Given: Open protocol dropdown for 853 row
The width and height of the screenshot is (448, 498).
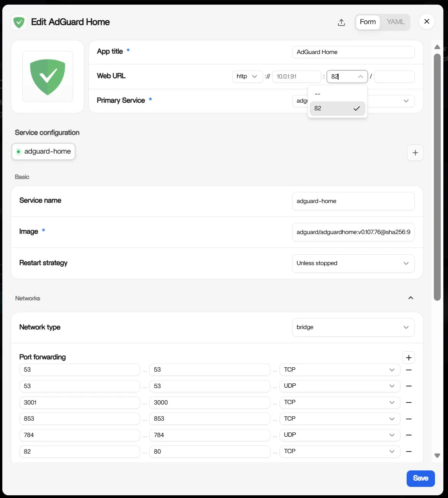Looking at the screenshot, I should tap(340, 419).
